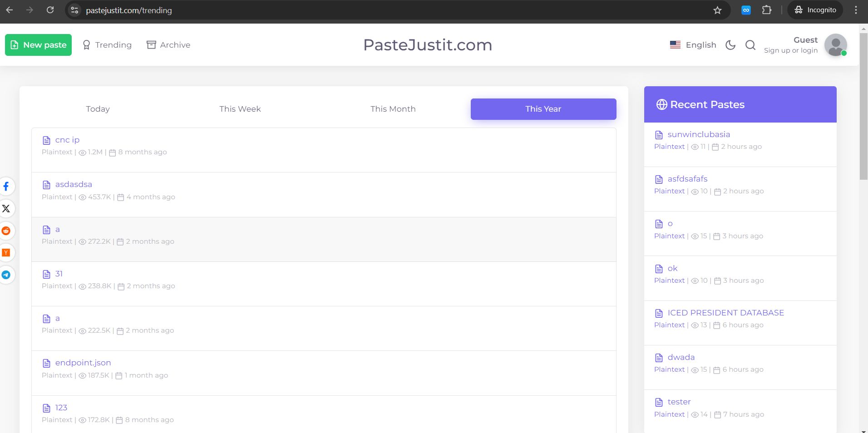This screenshot has width=868, height=433.
Task: Toggle dark mode with the moon icon
Action: [730, 45]
